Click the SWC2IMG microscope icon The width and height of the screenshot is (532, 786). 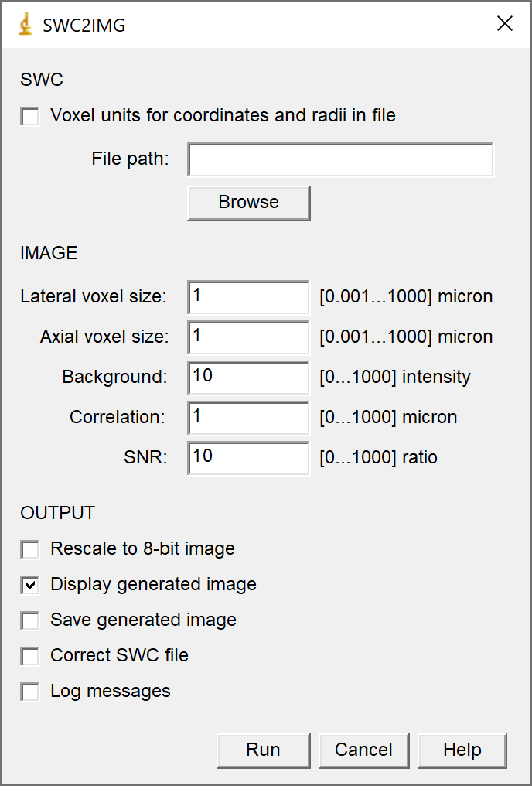pyautogui.click(x=24, y=23)
